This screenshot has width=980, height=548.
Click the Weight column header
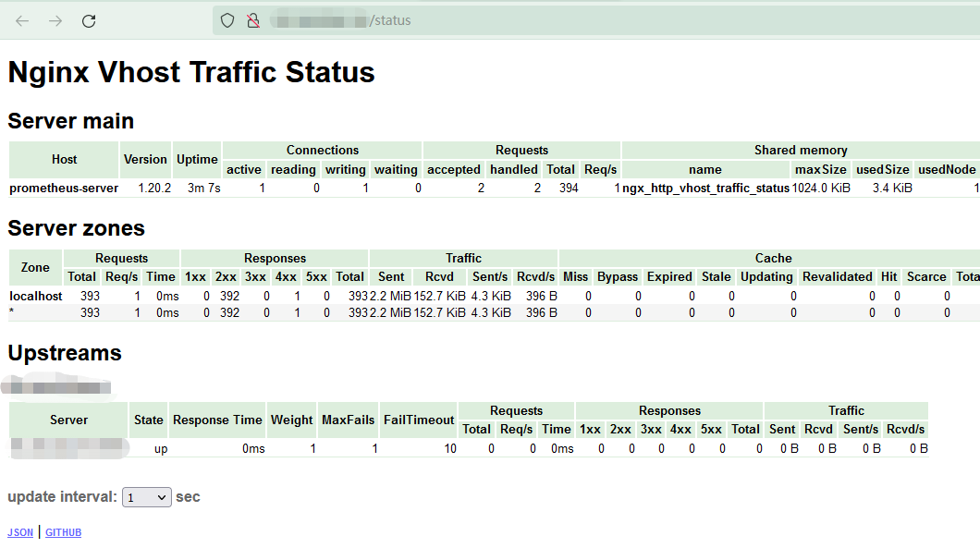click(291, 420)
